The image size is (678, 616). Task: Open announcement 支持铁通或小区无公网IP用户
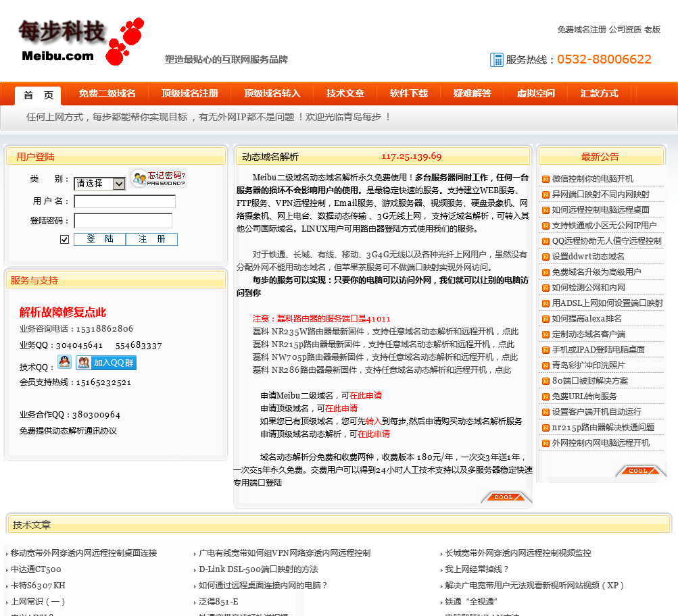pos(604,226)
